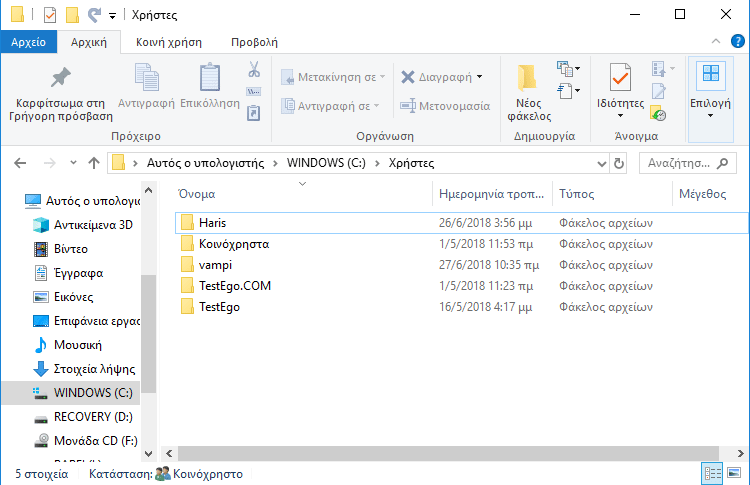
Task: Open the Μετακίνηση σε dropdown
Action: coord(383,77)
